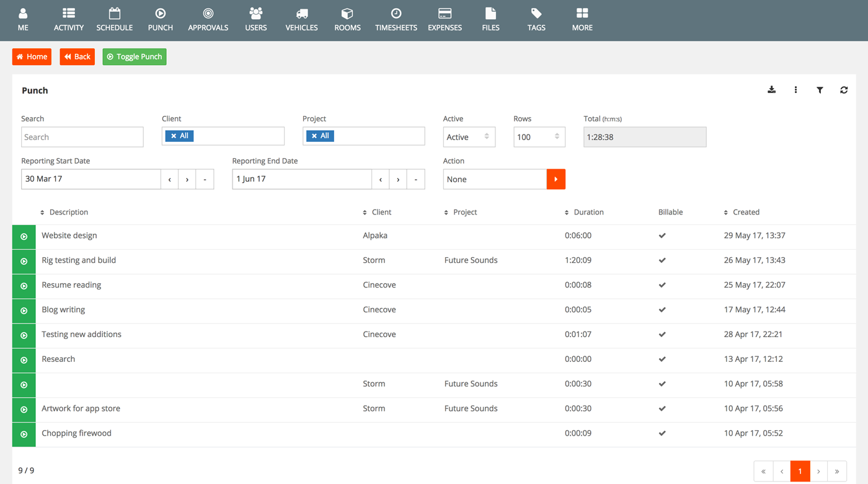This screenshot has height=484, width=868.
Task: Open the three-dot options menu
Action: pos(795,90)
